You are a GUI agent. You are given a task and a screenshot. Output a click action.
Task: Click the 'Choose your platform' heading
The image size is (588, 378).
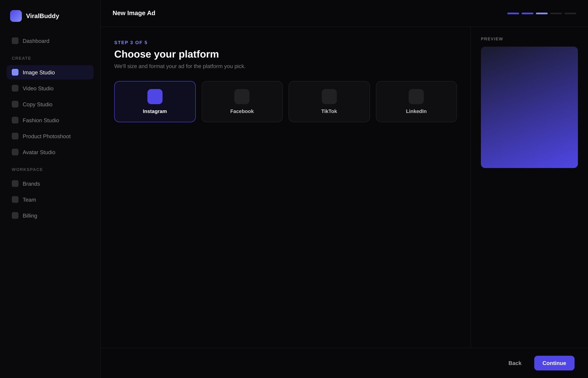click(166, 54)
